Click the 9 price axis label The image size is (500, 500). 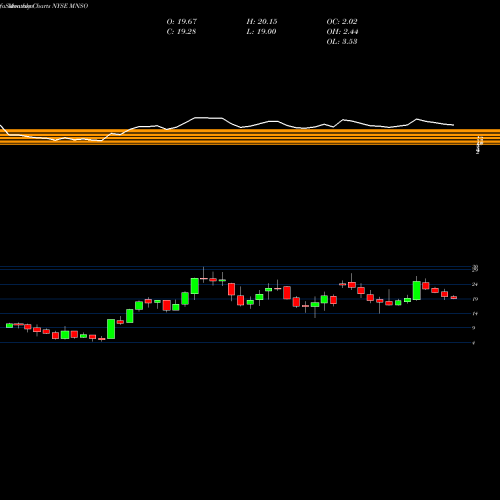click(474, 328)
